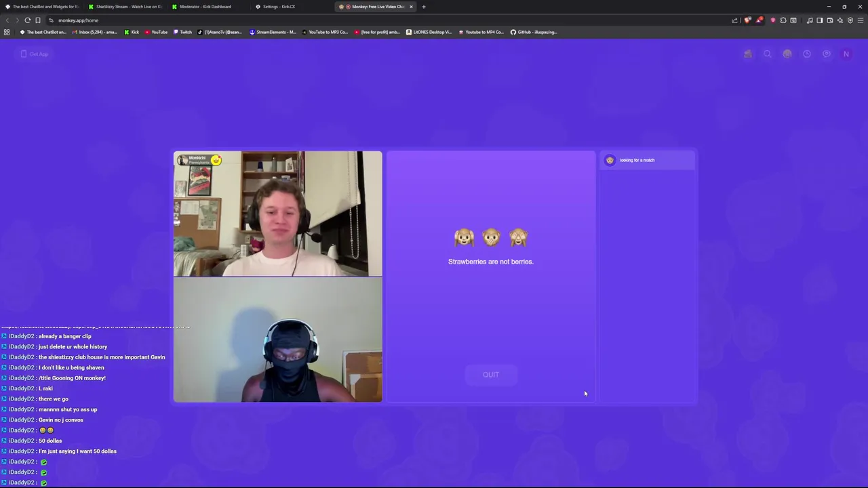This screenshot has width=868, height=488.
Task: Reload the current page
Action: click(28, 20)
